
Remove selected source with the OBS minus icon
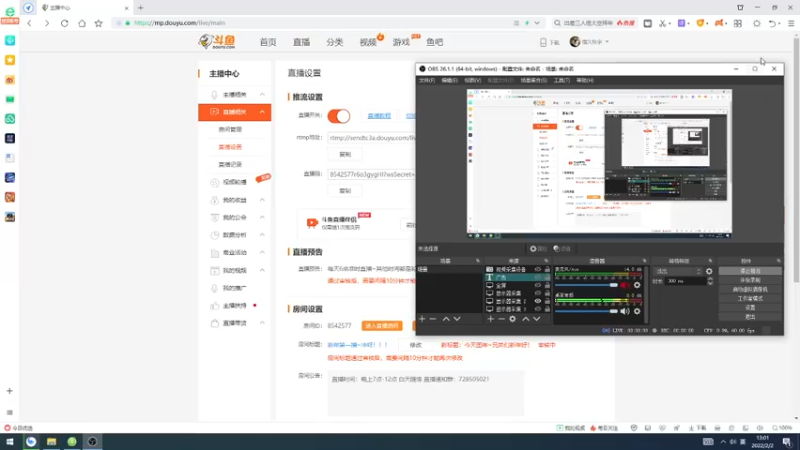point(502,319)
